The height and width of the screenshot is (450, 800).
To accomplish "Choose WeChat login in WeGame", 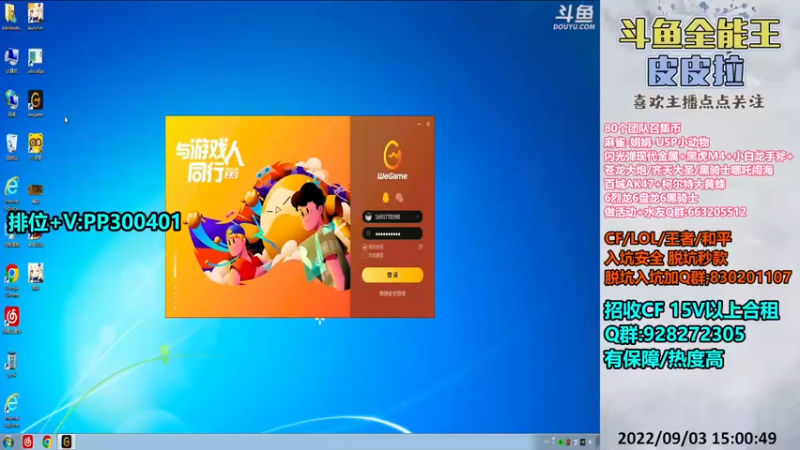I will click(x=399, y=197).
